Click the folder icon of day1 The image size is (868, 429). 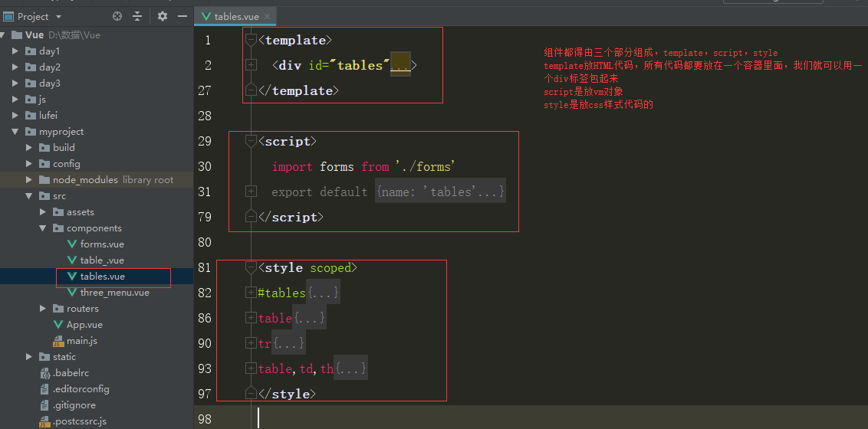[x=31, y=51]
